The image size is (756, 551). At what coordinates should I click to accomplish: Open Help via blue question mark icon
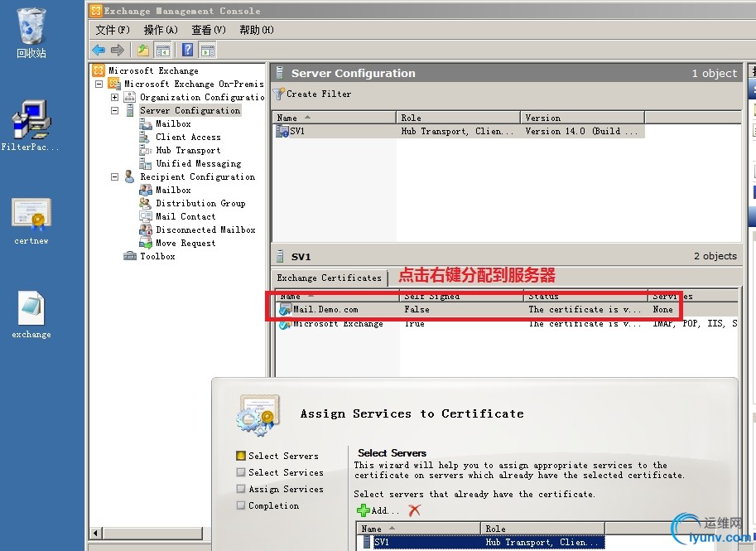click(188, 50)
